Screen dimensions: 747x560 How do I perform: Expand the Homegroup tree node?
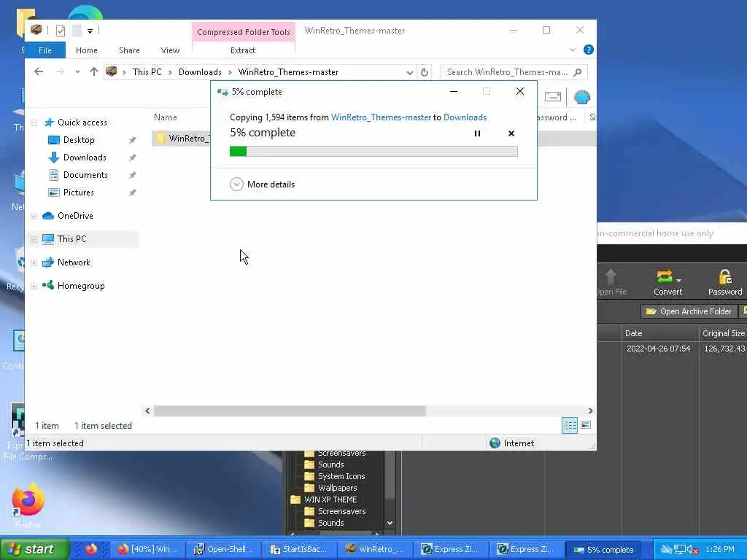34,286
